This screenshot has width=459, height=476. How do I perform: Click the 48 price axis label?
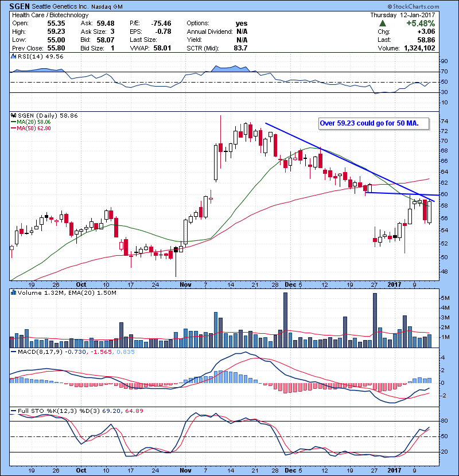tap(445, 272)
